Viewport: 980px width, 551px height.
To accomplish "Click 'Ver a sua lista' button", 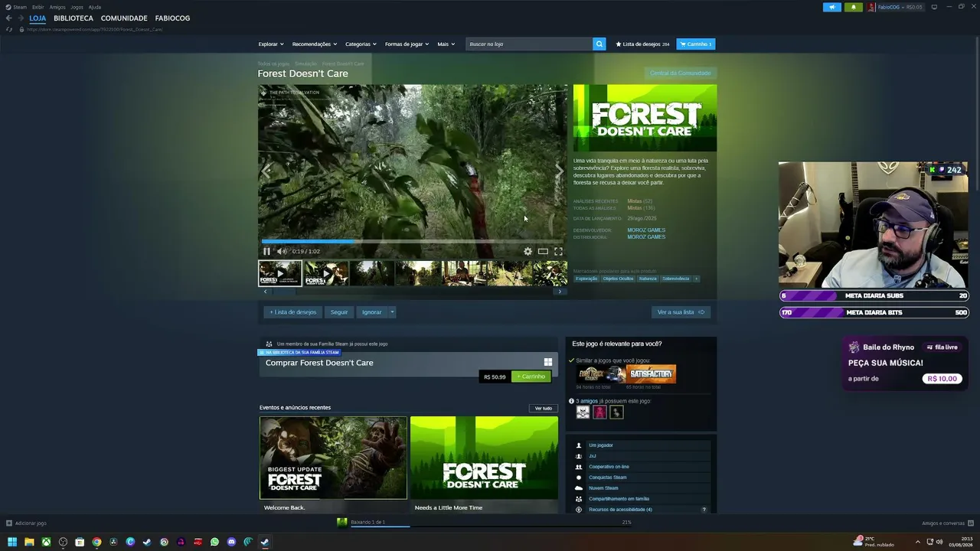I will pos(681,312).
